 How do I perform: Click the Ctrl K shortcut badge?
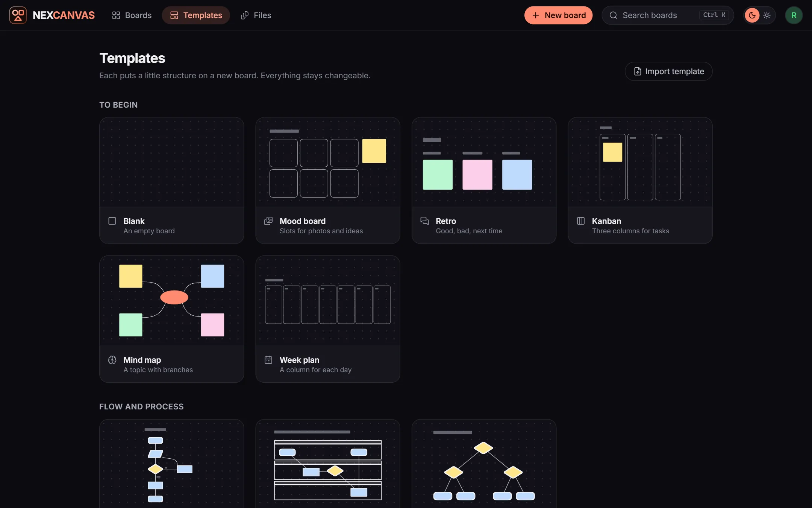(x=714, y=15)
